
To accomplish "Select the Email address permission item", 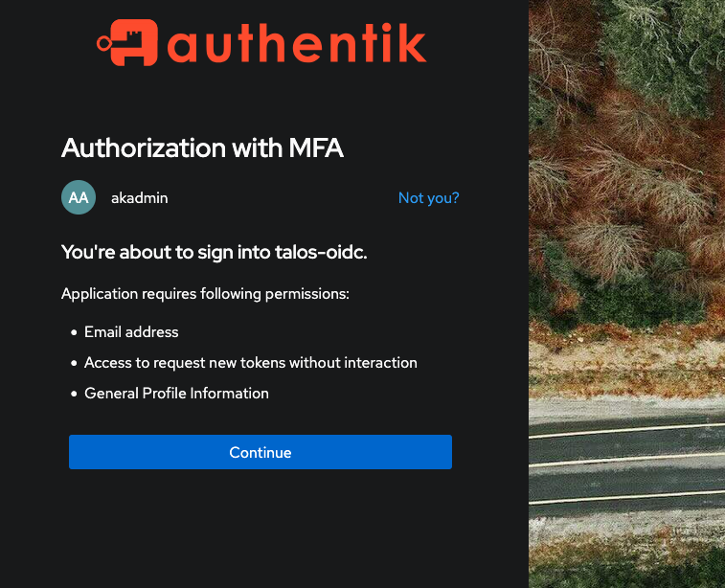I will (x=131, y=332).
